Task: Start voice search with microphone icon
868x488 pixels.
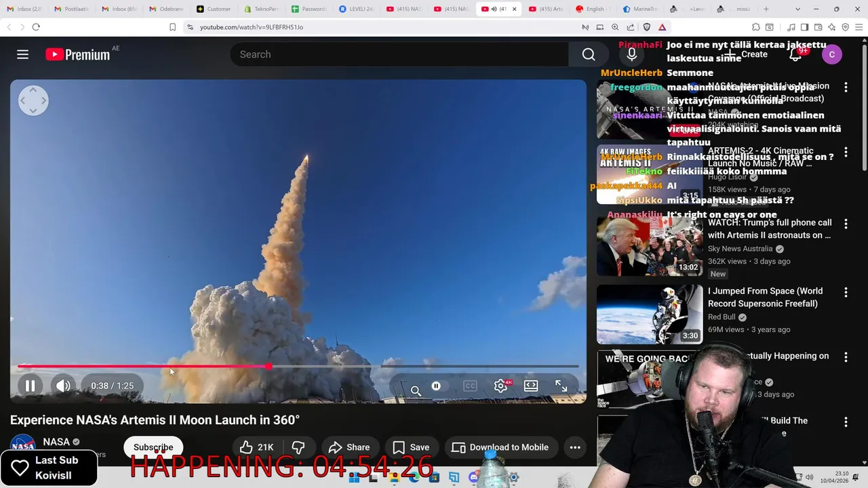Action: click(631, 54)
